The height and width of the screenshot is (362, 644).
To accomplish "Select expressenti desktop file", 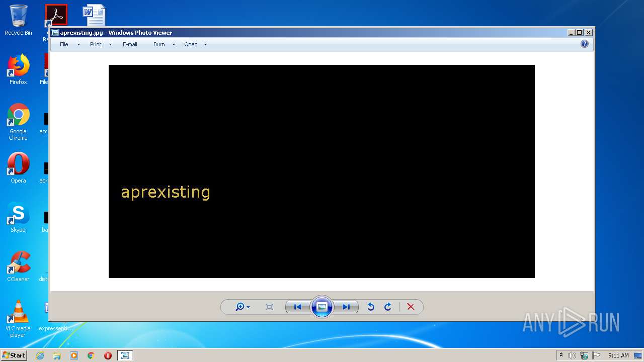I will coord(55,328).
